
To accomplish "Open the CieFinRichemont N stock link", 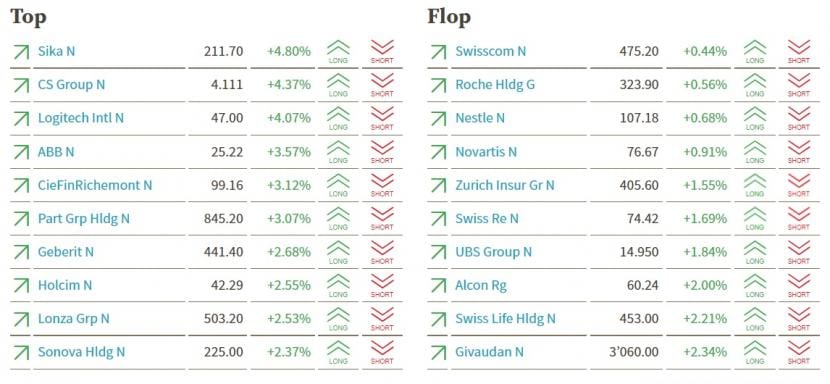I will pos(95,185).
